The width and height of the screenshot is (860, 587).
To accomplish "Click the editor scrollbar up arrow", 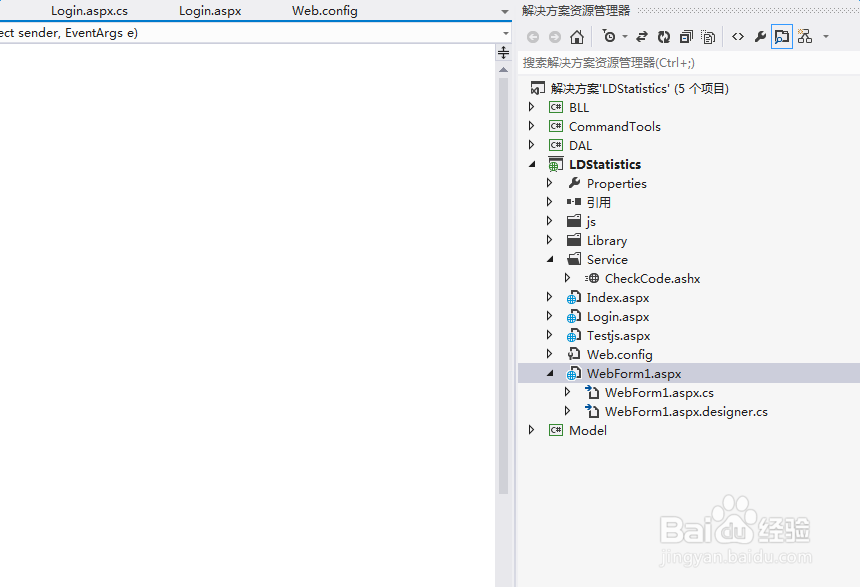I will 503,70.
